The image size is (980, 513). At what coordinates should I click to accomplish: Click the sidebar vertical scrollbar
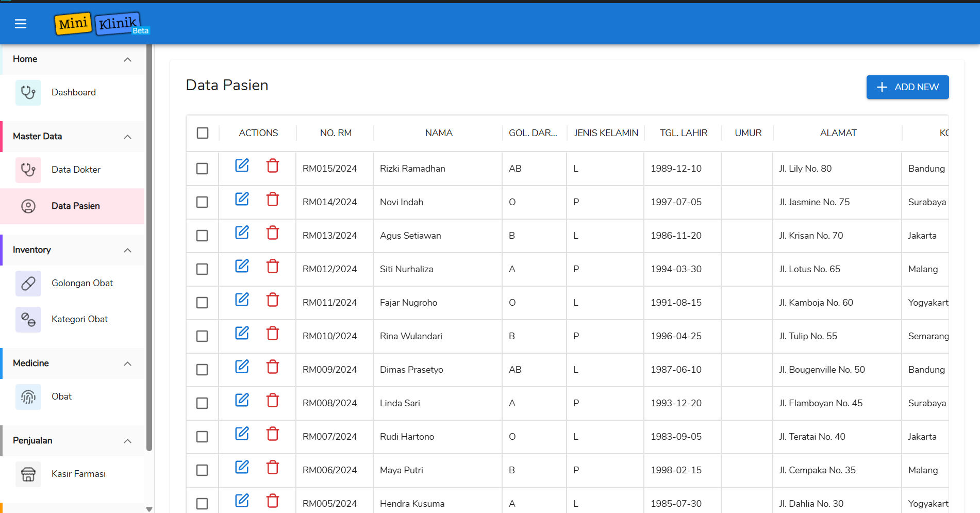click(149, 247)
